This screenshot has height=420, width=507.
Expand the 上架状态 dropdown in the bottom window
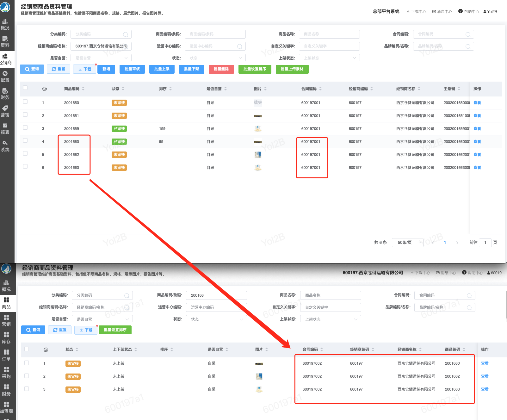click(331, 319)
